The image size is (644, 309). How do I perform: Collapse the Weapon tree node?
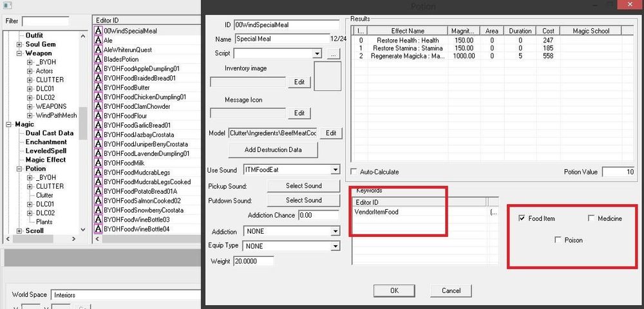pos(19,53)
